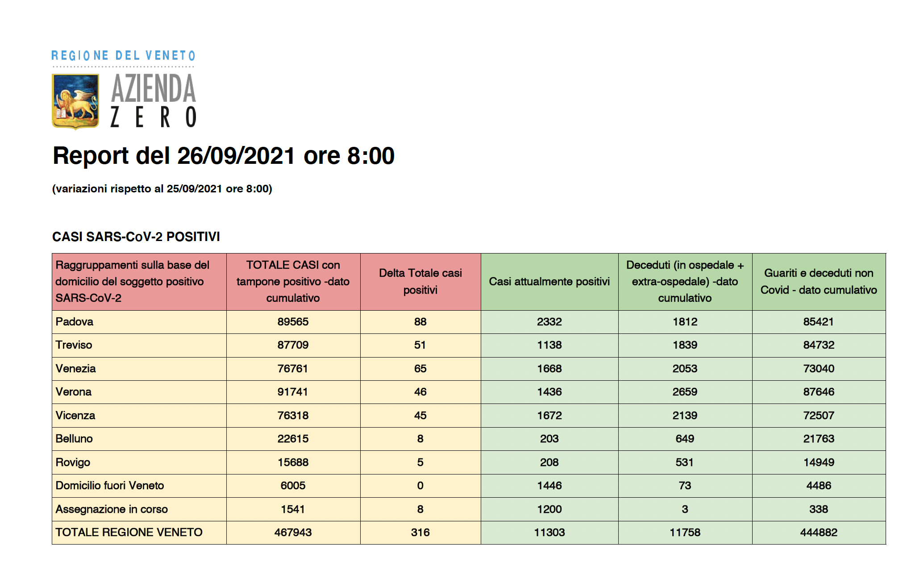Click Verona currently positive value 1436
This screenshot has height=570, width=924.
549,392
